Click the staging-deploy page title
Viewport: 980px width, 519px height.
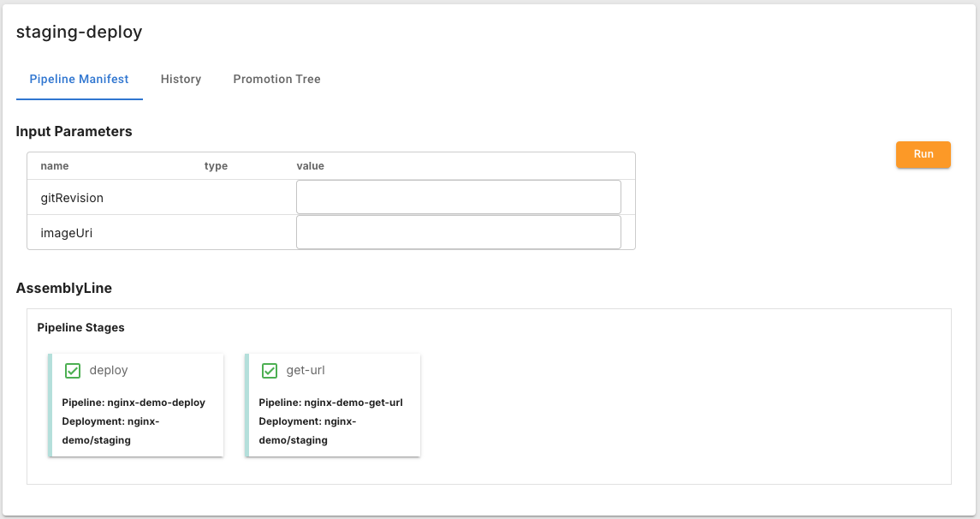pos(79,33)
